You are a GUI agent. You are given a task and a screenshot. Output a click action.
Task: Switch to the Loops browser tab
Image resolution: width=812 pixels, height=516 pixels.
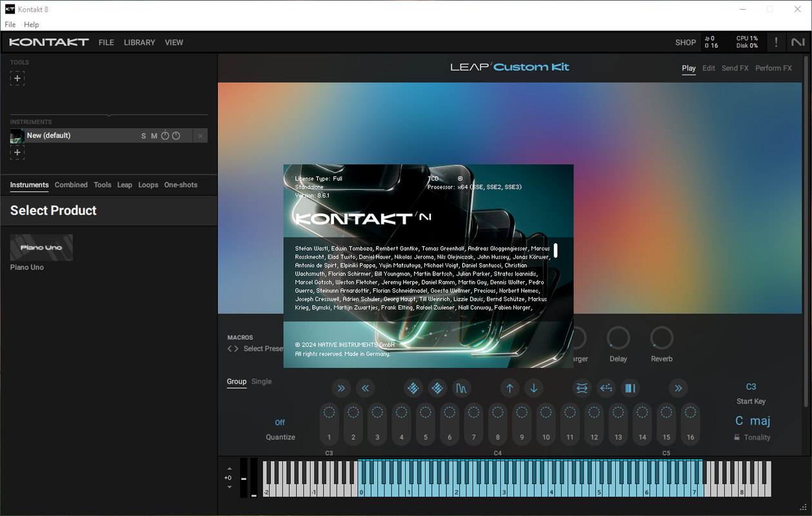coord(148,185)
